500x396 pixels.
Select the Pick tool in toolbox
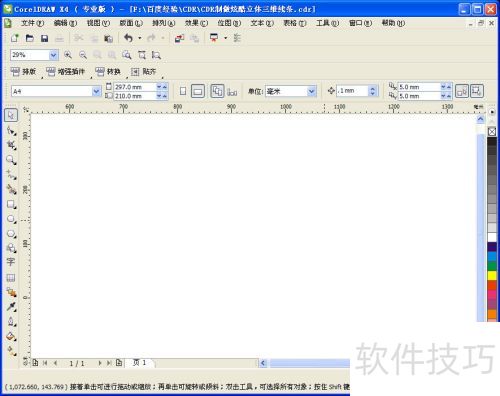[x=11, y=115]
